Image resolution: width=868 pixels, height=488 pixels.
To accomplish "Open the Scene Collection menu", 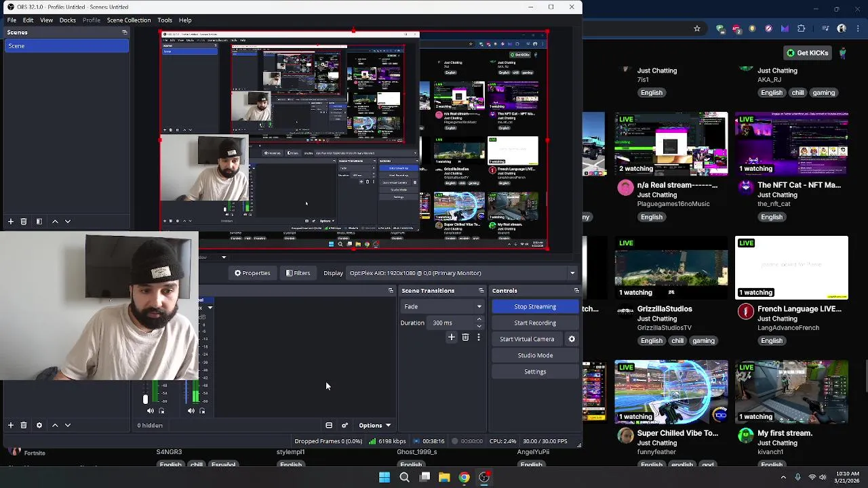I will pyautogui.click(x=129, y=20).
